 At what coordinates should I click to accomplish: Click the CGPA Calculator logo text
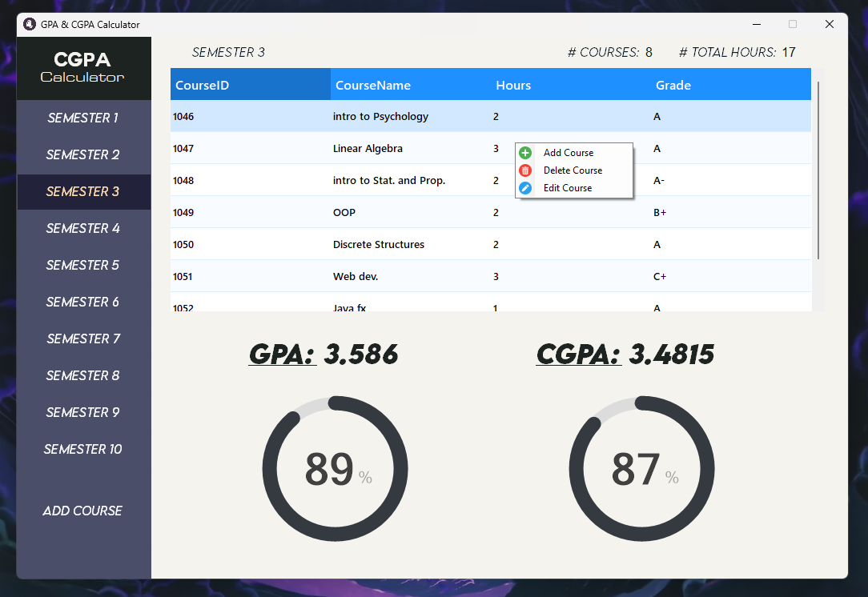coord(82,68)
